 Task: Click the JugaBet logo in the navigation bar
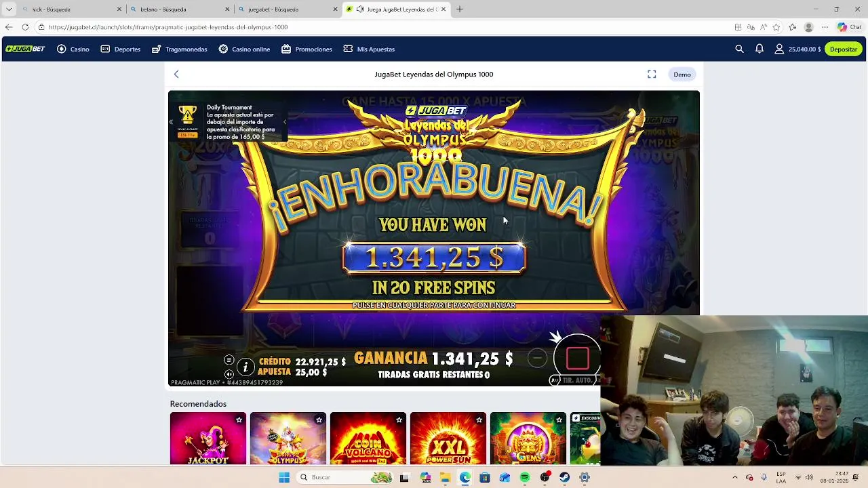click(x=26, y=49)
